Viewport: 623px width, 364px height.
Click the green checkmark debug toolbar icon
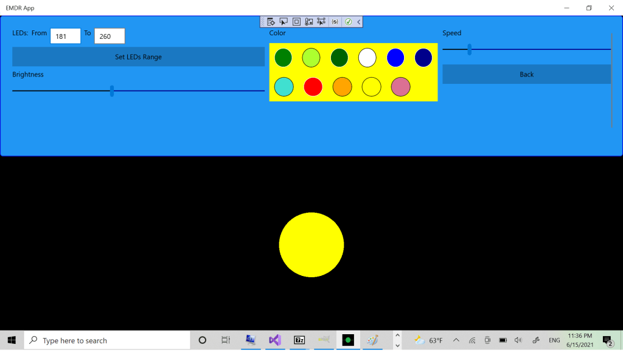[348, 22]
